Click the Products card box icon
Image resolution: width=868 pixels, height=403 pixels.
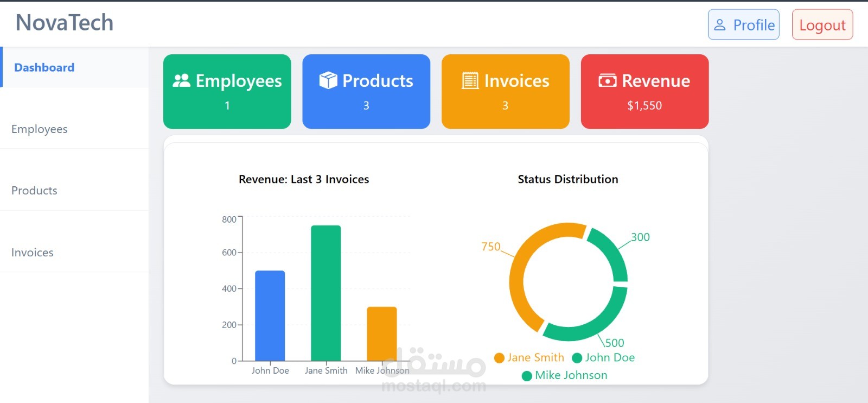pyautogui.click(x=328, y=80)
